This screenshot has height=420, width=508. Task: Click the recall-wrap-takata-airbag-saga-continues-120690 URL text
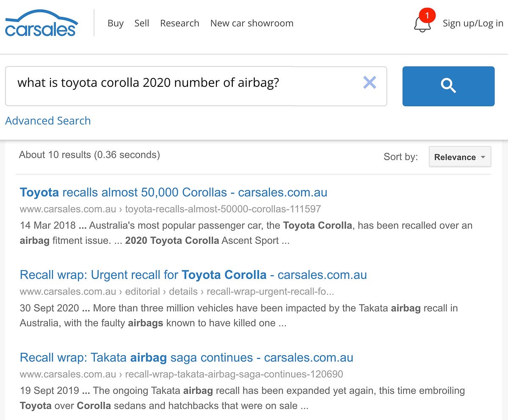(234, 374)
